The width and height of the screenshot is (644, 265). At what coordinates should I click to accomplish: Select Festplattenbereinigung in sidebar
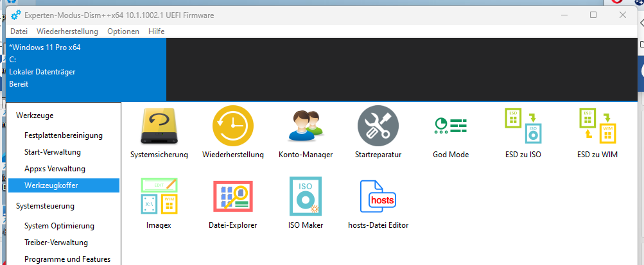[x=64, y=135]
